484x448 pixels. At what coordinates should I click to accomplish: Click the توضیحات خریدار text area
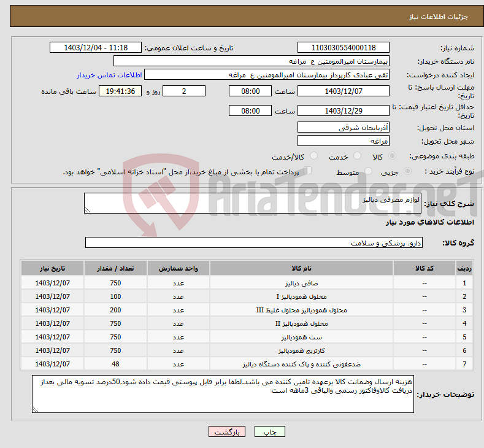tap(223, 394)
